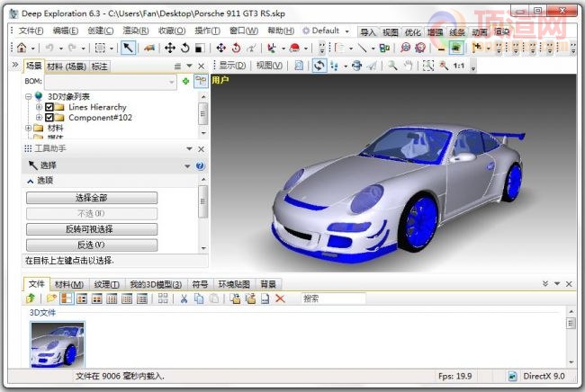Click the Undo arrow icon
Viewport: 585px width, 392px height.
[x=49, y=48]
